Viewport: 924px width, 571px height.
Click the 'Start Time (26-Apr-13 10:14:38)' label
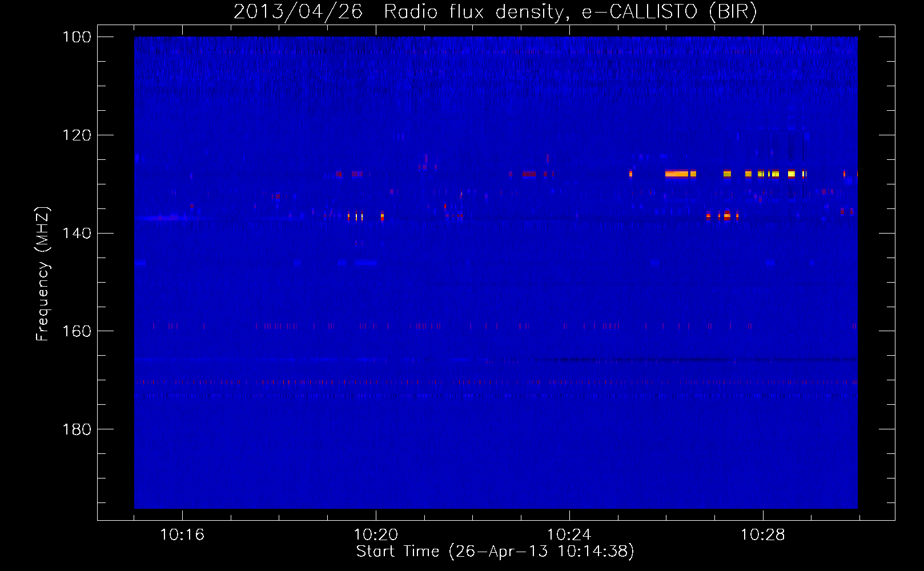point(495,552)
